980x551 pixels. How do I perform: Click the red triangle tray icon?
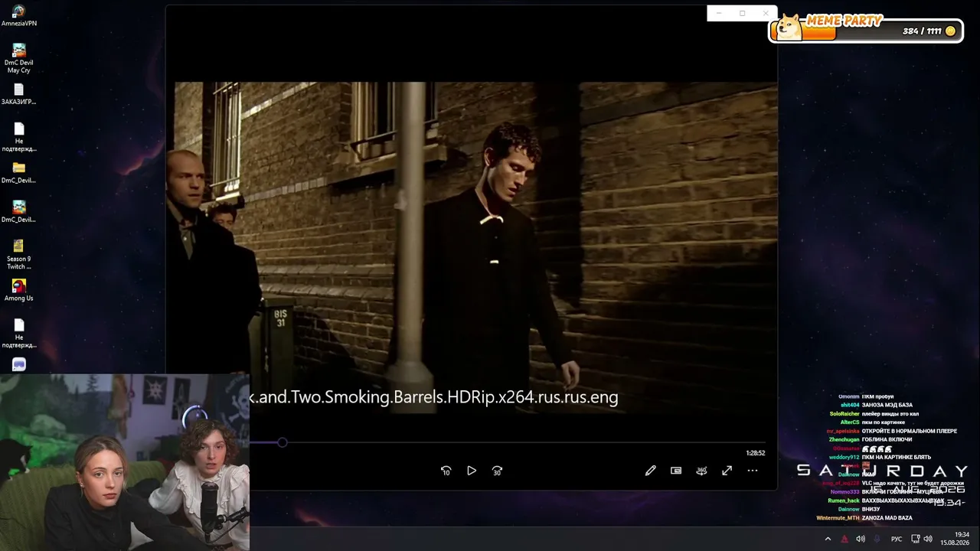(x=844, y=539)
